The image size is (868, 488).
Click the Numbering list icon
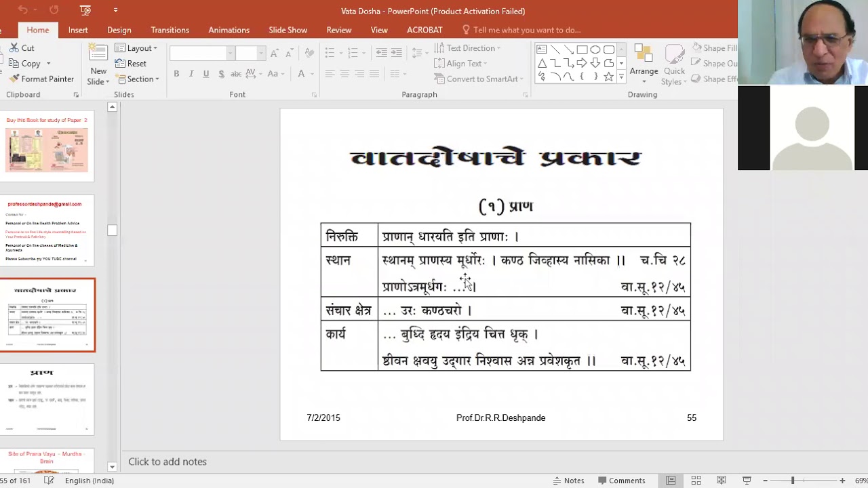(x=353, y=53)
